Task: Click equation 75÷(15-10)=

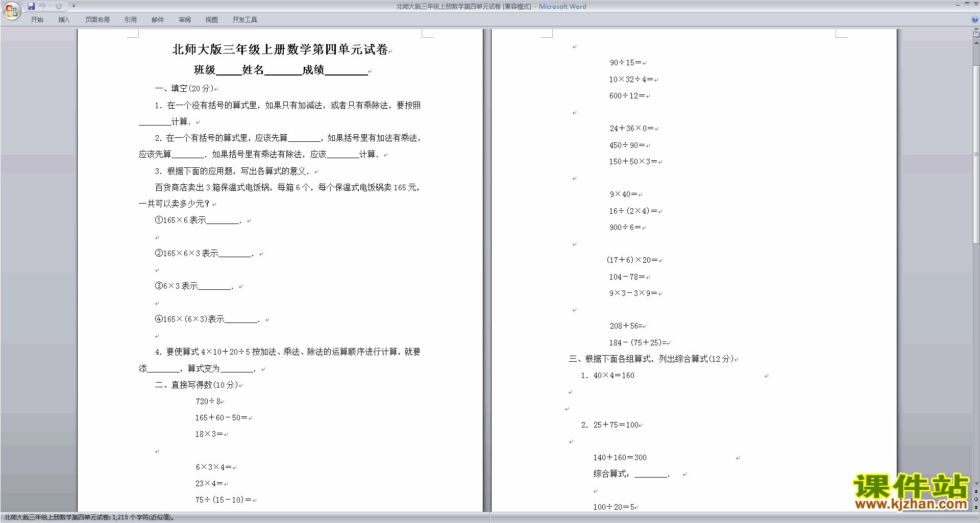Action: click(224, 500)
